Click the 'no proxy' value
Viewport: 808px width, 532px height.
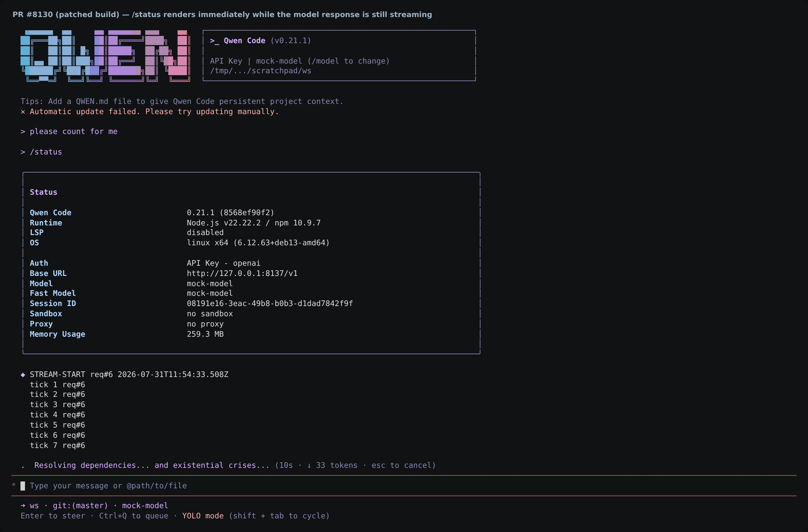click(x=205, y=324)
